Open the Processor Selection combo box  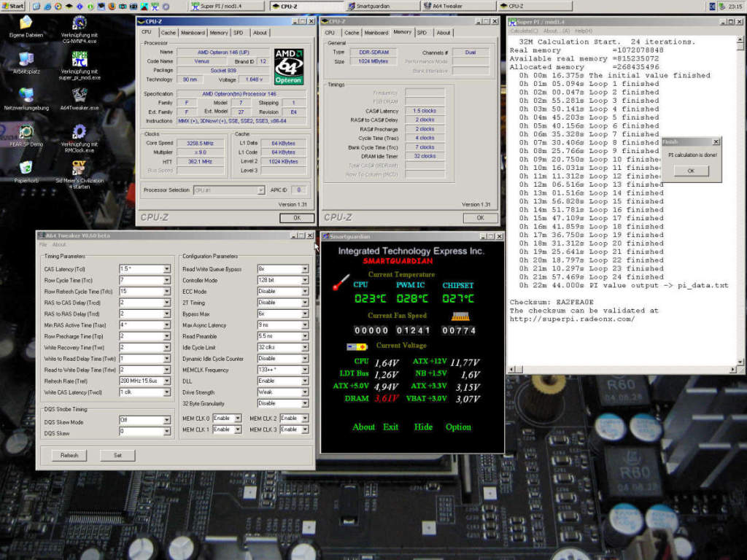click(x=228, y=190)
